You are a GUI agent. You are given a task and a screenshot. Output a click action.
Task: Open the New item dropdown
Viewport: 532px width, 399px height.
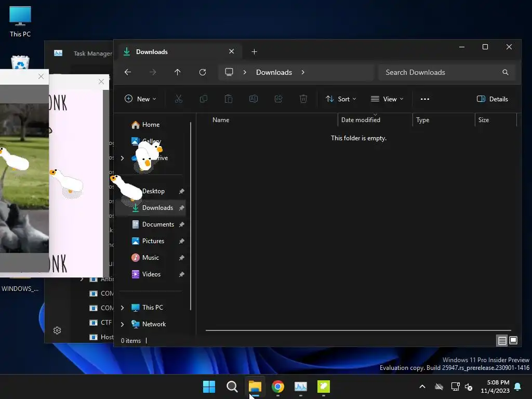click(140, 99)
